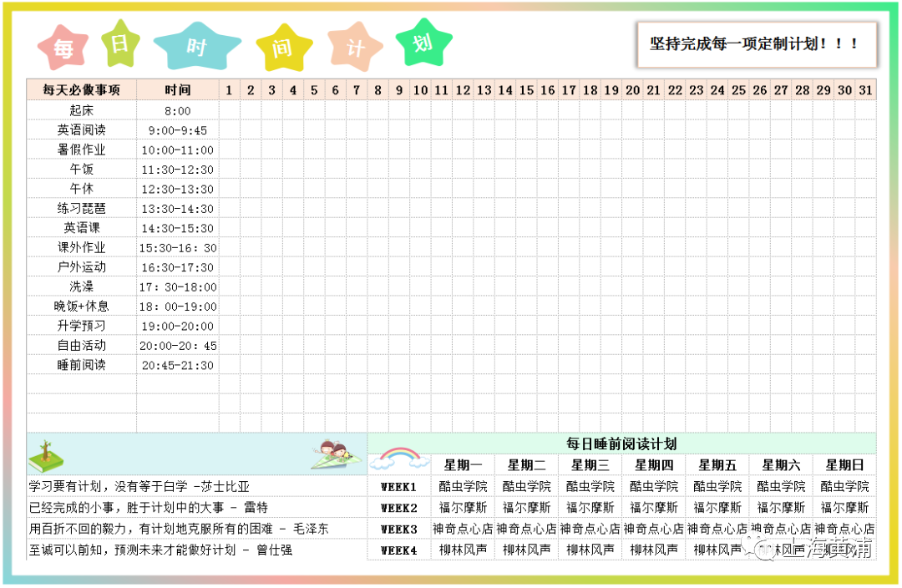
Task: Click the 洗澡 task cell
Action: click(81, 286)
